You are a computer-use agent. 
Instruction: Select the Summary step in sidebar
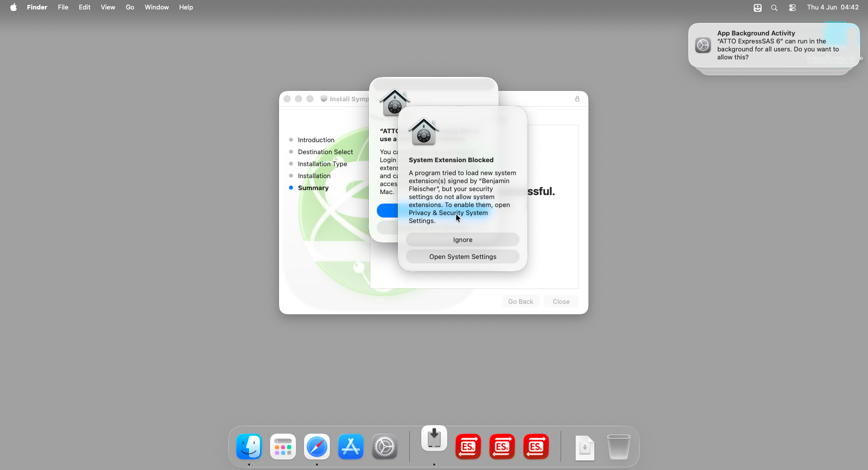313,188
